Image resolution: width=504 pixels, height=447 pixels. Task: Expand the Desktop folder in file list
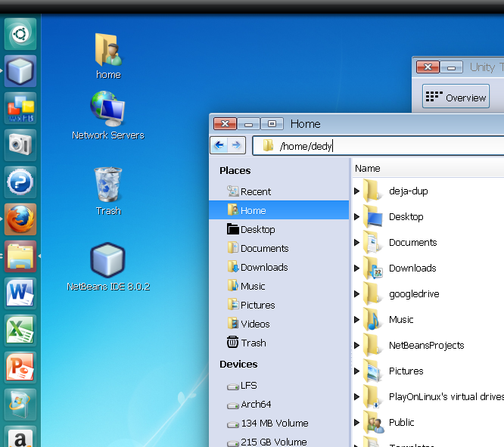[x=356, y=216]
